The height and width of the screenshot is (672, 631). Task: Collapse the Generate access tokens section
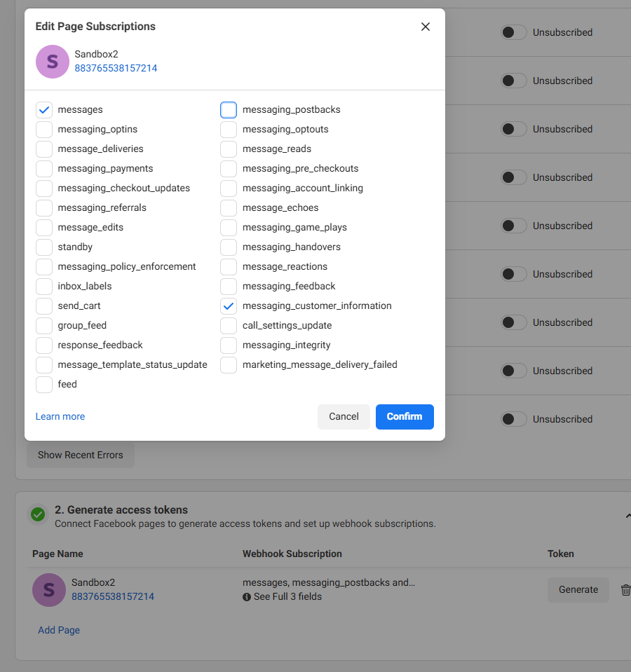(627, 516)
